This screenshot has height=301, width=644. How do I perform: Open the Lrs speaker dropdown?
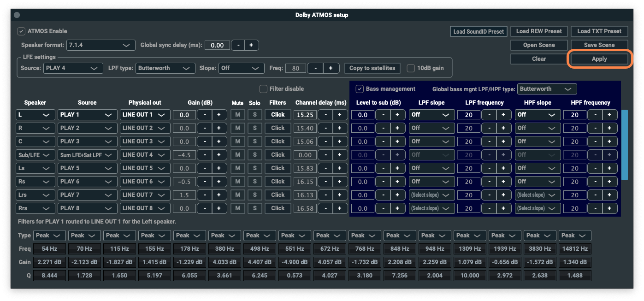coord(35,195)
